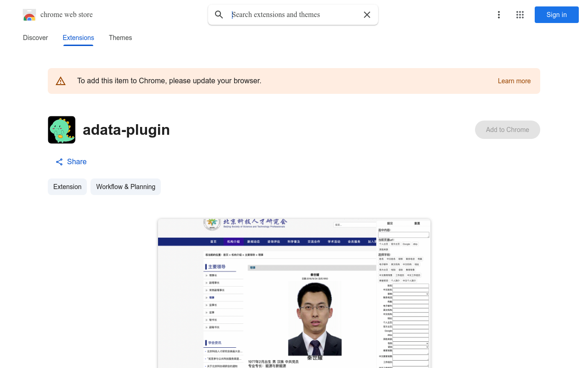Click the Share link text
Image resolution: width=588 pixels, height=368 pixels.
point(77,162)
